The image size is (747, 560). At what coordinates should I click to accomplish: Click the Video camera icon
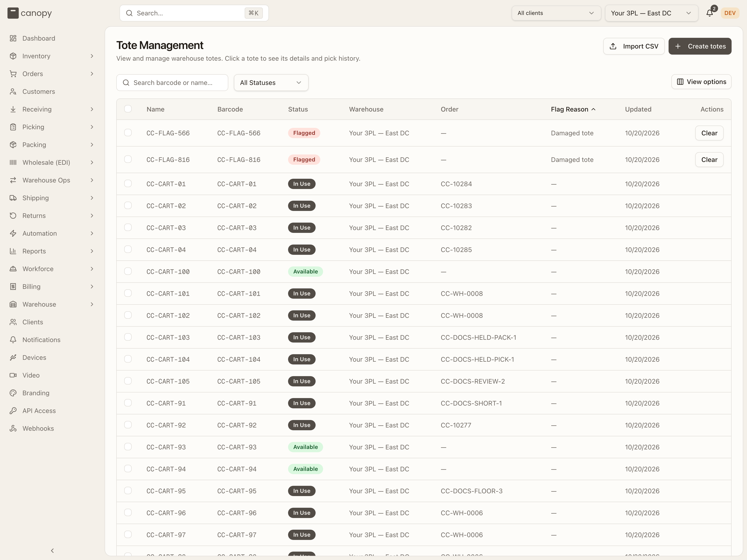point(13,375)
